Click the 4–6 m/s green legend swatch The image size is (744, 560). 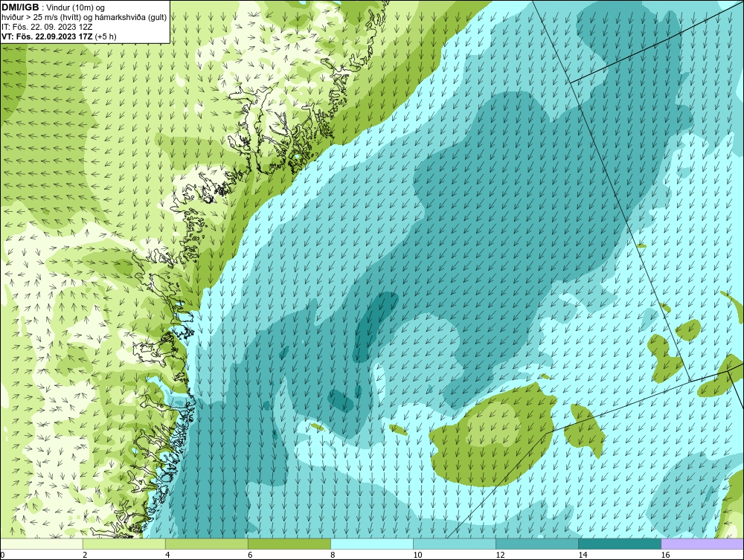pos(206,544)
